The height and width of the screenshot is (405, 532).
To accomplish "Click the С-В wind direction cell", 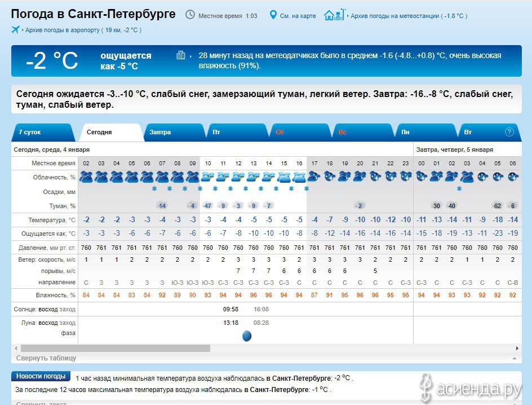I will (x=513, y=283).
